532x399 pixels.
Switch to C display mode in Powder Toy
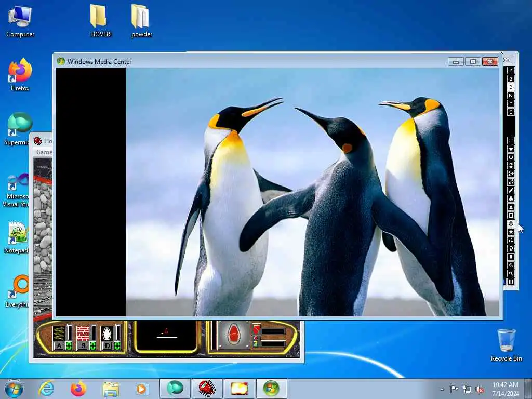click(x=511, y=112)
